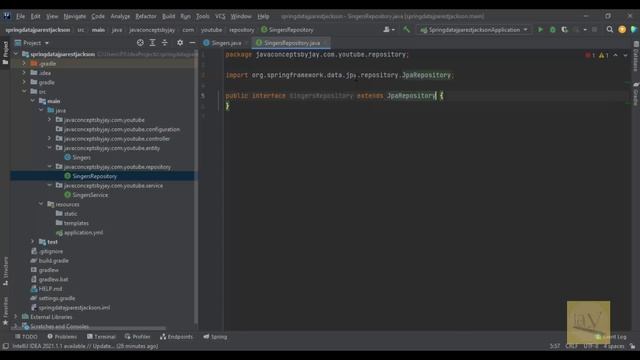
Task: Click the error count indicator in editor
Action: 590,55
